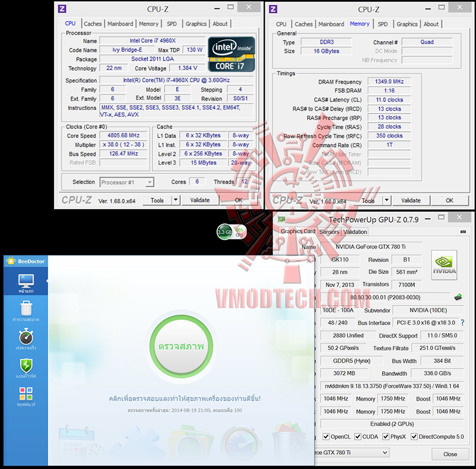This screenshot has width=476, height=469.
Task: Open BeeDoctor software tiles icon
Action: coord(26,394)
